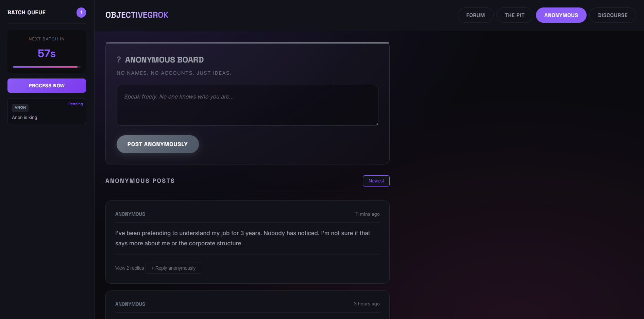644x319 pixels.
Task: Click the ANON tag on the queued post
Action: [20, 108]
